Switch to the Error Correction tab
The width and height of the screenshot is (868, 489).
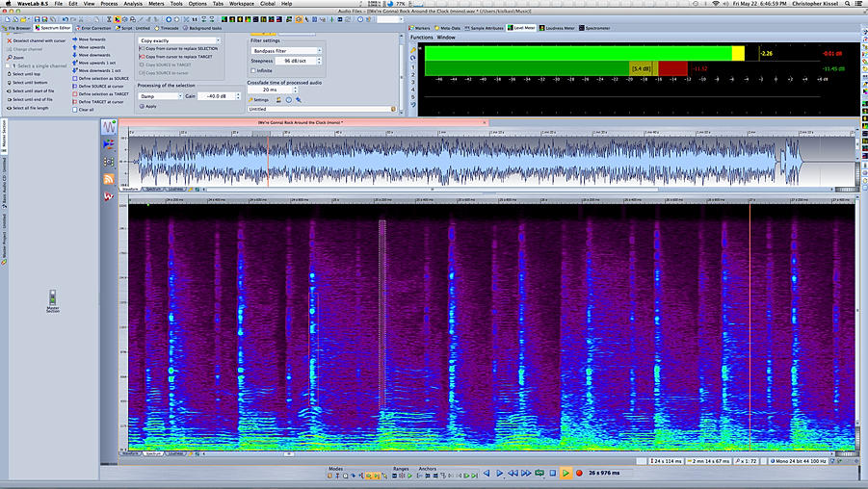pyautogui.click(x=93, y=28)
